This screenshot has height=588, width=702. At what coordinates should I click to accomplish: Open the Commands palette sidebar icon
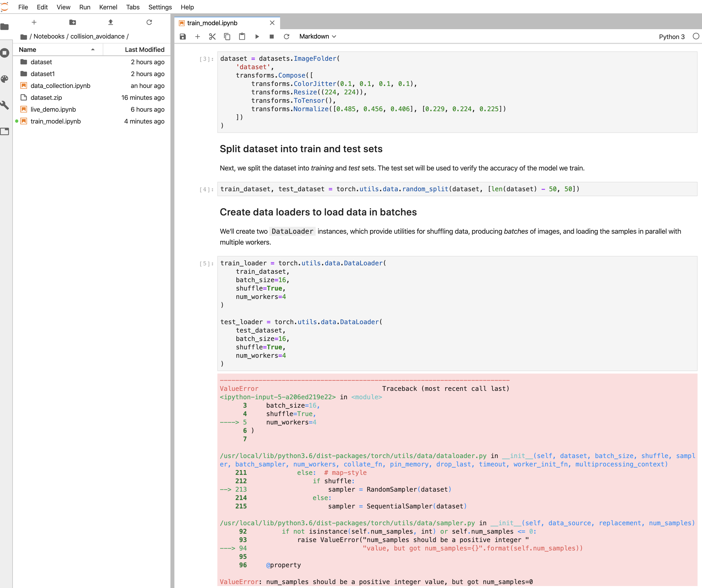[5, 79]
